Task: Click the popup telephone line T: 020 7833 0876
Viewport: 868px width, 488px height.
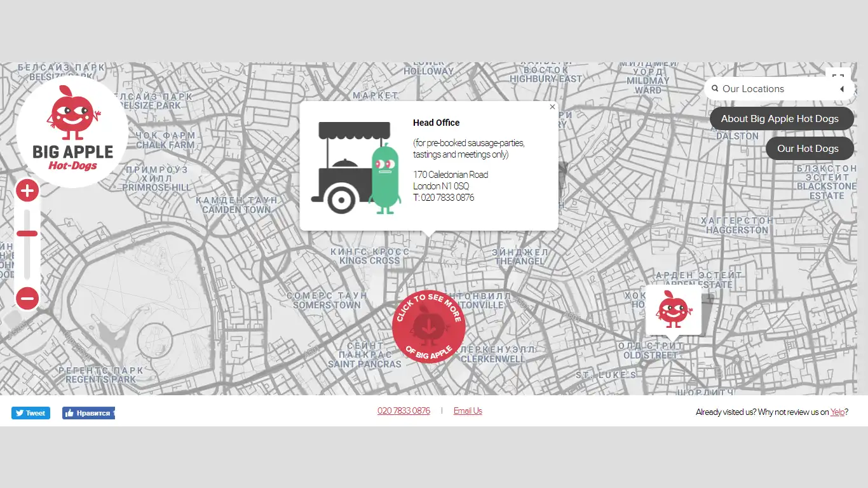Action: pos(444,198)
